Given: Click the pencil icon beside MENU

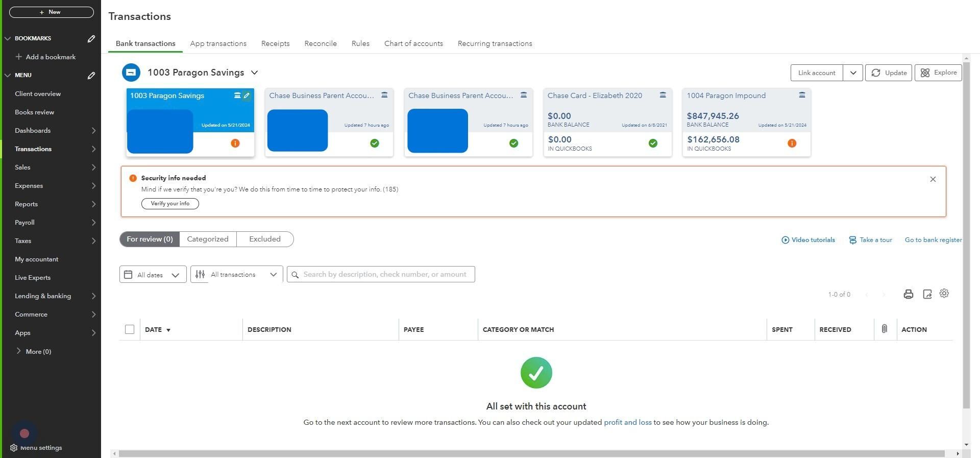Looking at the screenshot, I should pos(91,76).
